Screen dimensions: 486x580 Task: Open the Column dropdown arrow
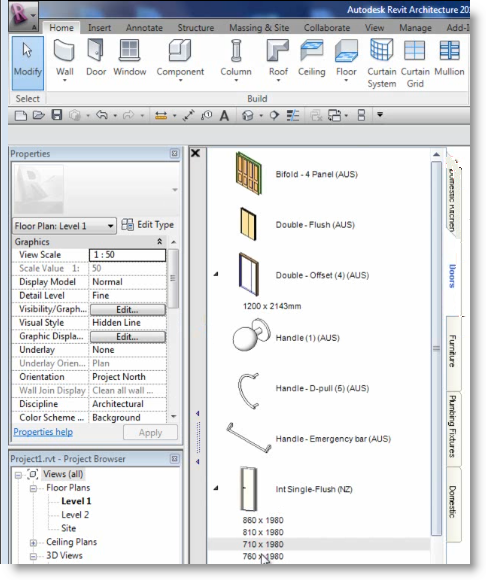click(236, 80)
